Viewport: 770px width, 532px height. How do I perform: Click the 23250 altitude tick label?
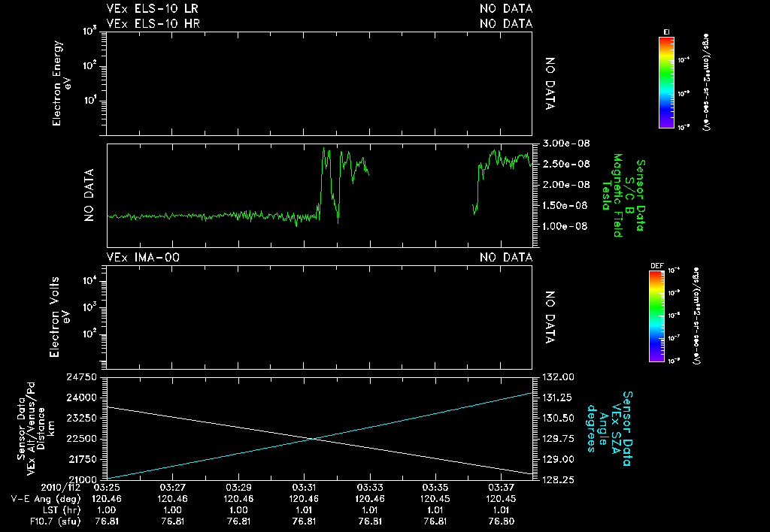[81, 418]
